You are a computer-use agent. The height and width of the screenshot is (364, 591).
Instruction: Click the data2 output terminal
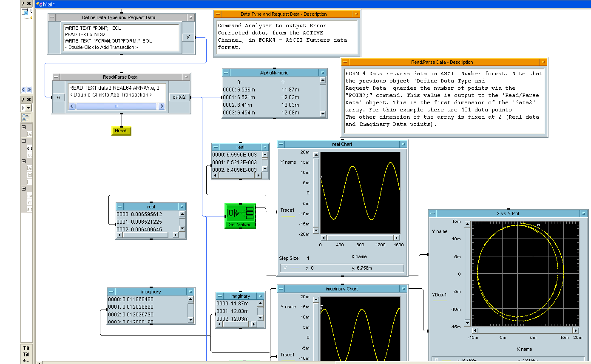pos(179,97)
